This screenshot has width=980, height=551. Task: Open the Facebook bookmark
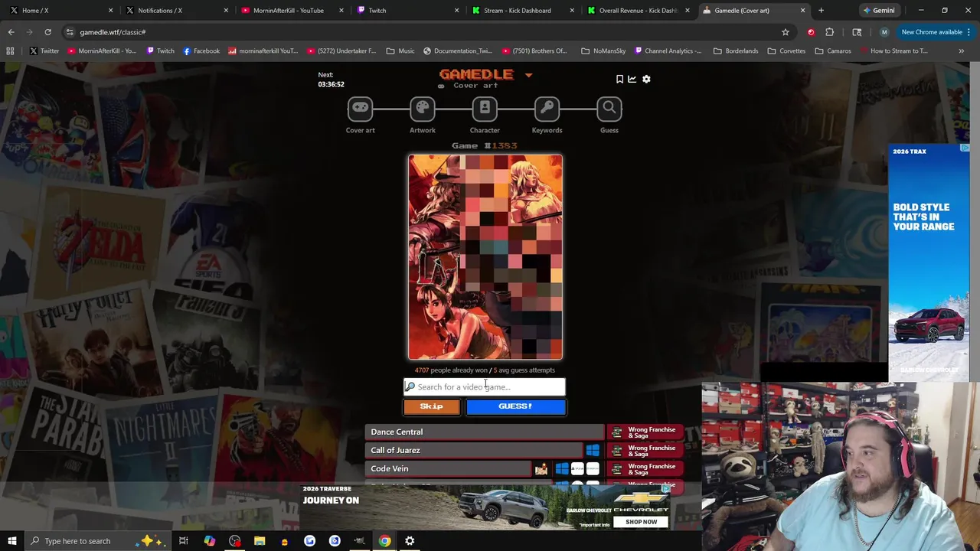tap(201, 51)
